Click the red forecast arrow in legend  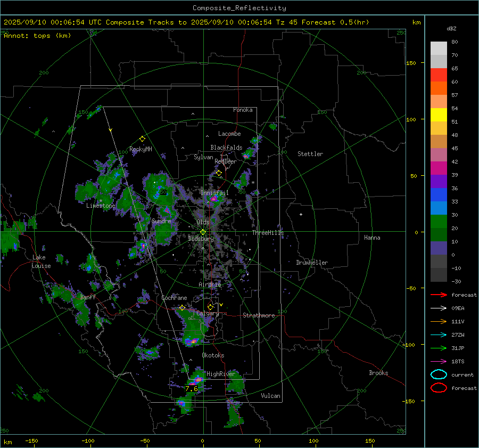439,295
